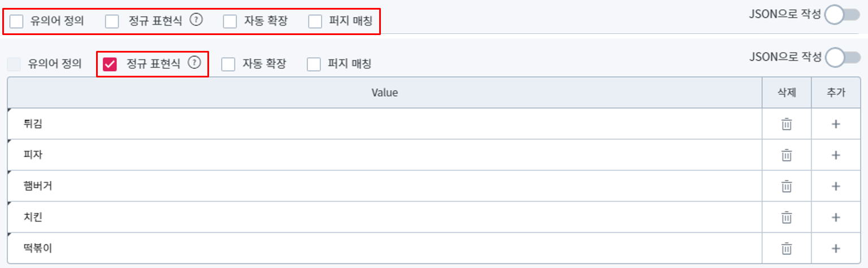Image resolution: width=868 pixels, height=268 pixels.
Task: Click the plus icon for 떡볶이
Action: pos(836,248)
